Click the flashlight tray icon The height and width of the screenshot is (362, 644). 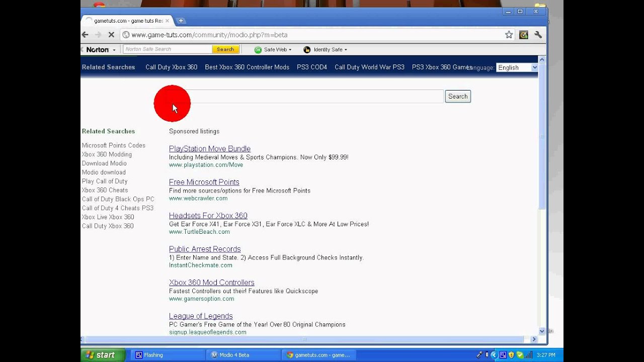[x=480, y=354]
